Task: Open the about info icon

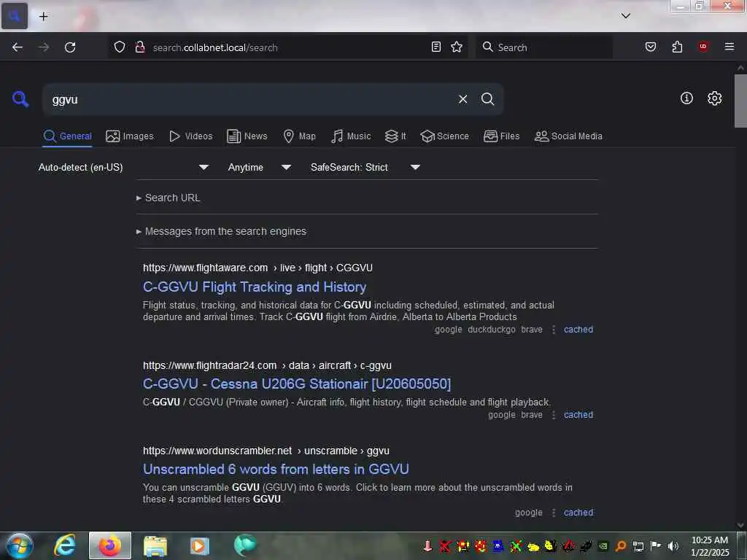Action: tap(686, 98)
